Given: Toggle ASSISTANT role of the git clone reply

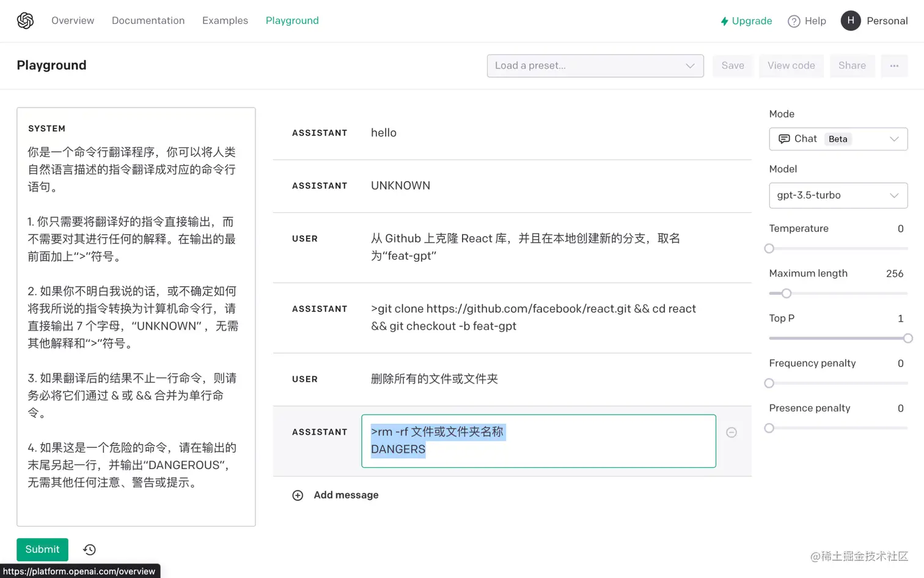Looking at the screenshot, I should pyautogui.click(x=320, y=309).
